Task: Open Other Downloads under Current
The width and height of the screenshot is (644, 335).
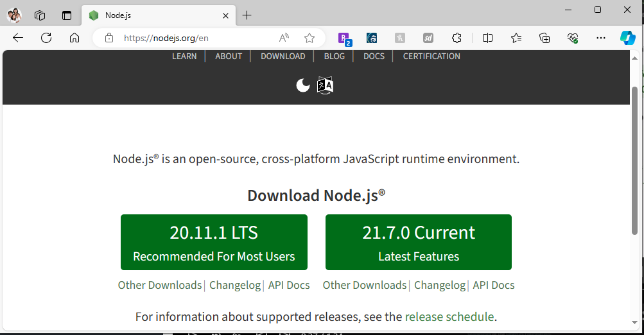Action: (x=364, y=285)
